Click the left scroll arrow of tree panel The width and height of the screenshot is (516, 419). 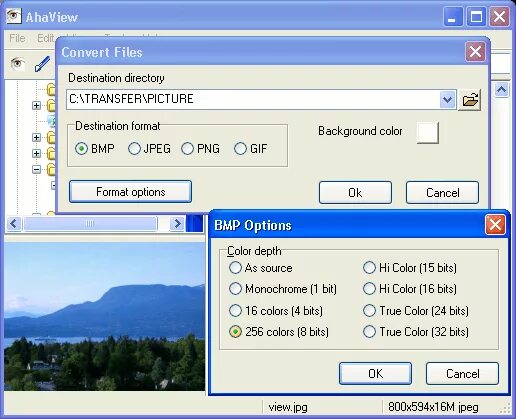14,223
